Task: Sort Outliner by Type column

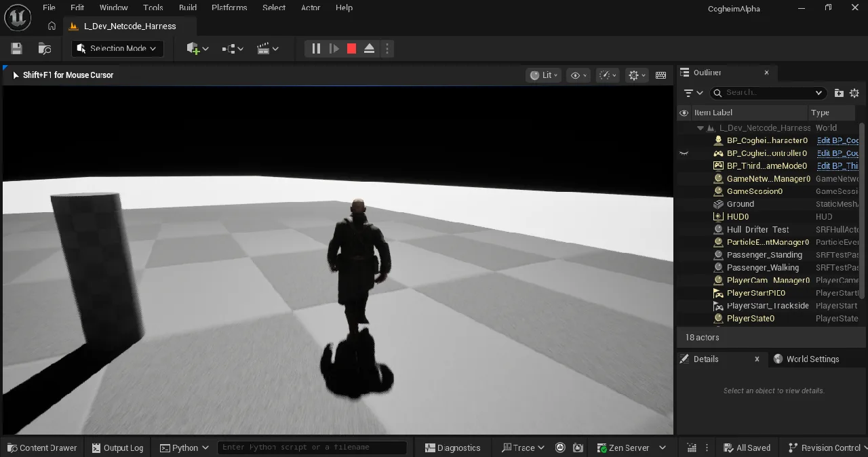Action: pos(833,113)
